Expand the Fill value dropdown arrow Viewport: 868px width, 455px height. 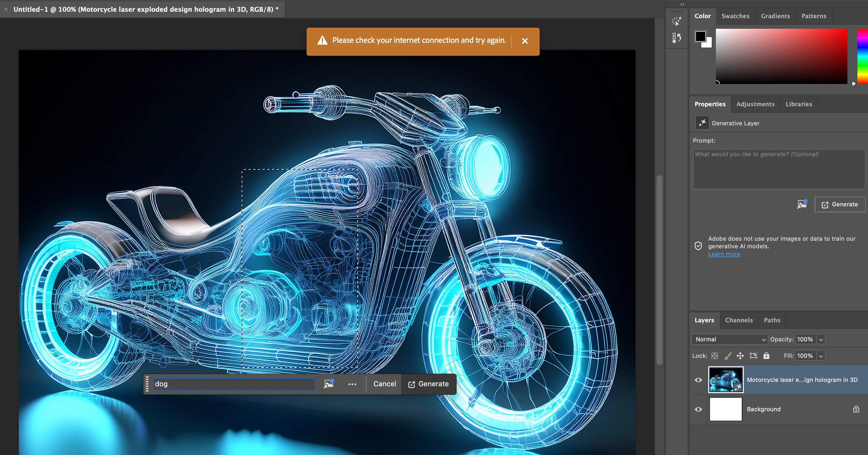tap(821, 356)
